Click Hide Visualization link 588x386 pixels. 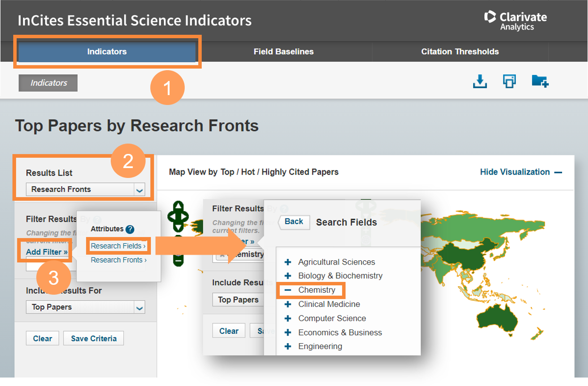pyautogui.click(x=521, y=172)
